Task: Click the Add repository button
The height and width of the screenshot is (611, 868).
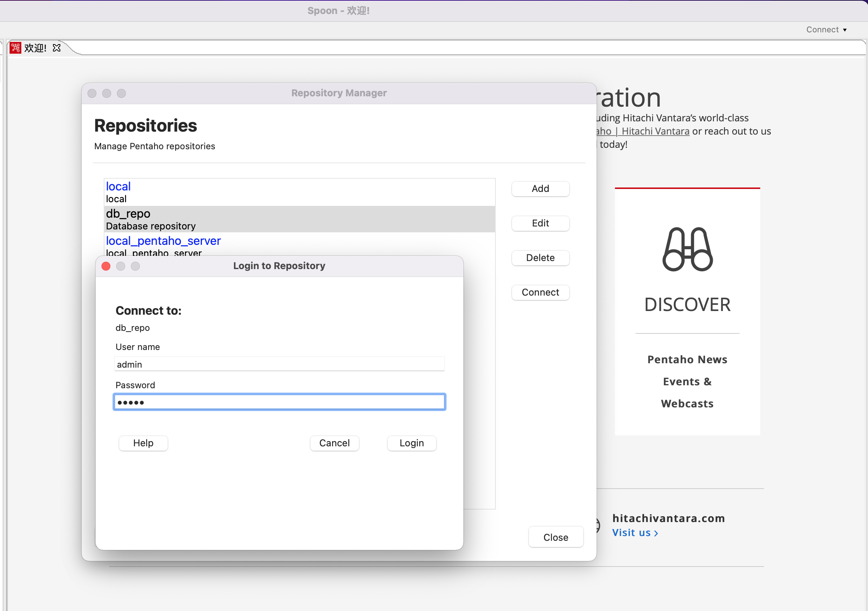Action: pos(540,189)
